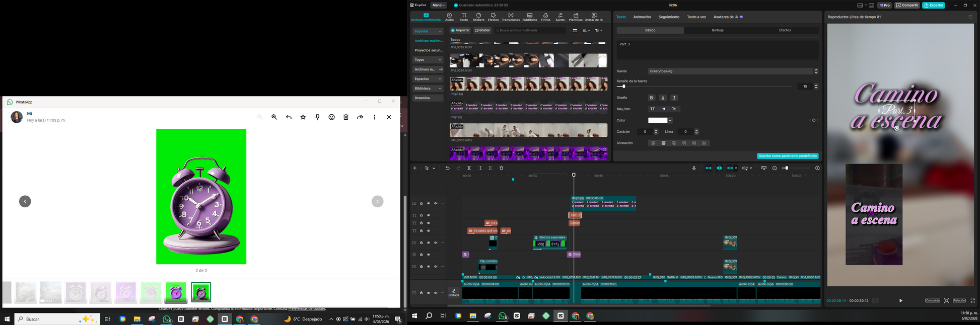The width and height of the screenshot is (980, 325).
Task: Hide the Part. 3 text track
Action: tap(429, 215)
